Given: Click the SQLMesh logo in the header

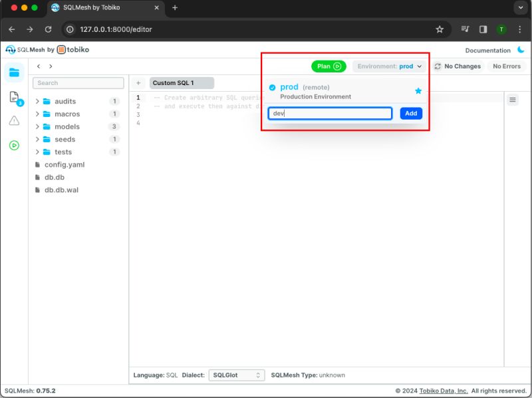Looking at the screenshot, I should click(11, 50).
